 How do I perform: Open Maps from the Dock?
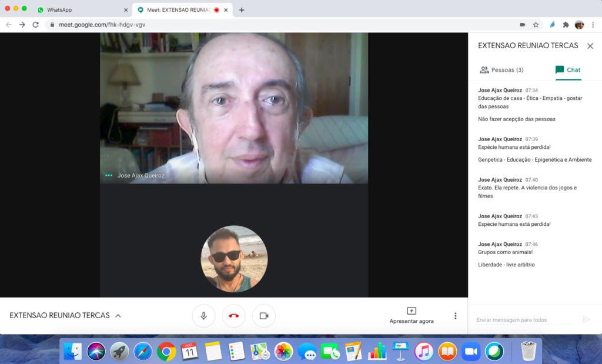(260, 351)
